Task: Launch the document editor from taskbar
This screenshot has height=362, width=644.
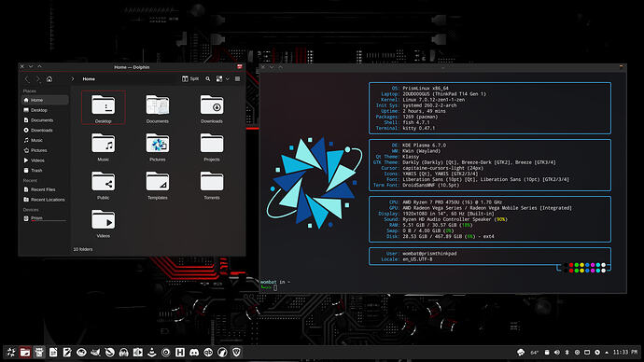Action: pyautogui.click(x=53, y=352)
